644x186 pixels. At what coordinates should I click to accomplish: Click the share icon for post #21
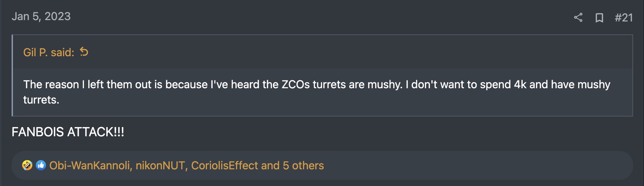[578, 17]
